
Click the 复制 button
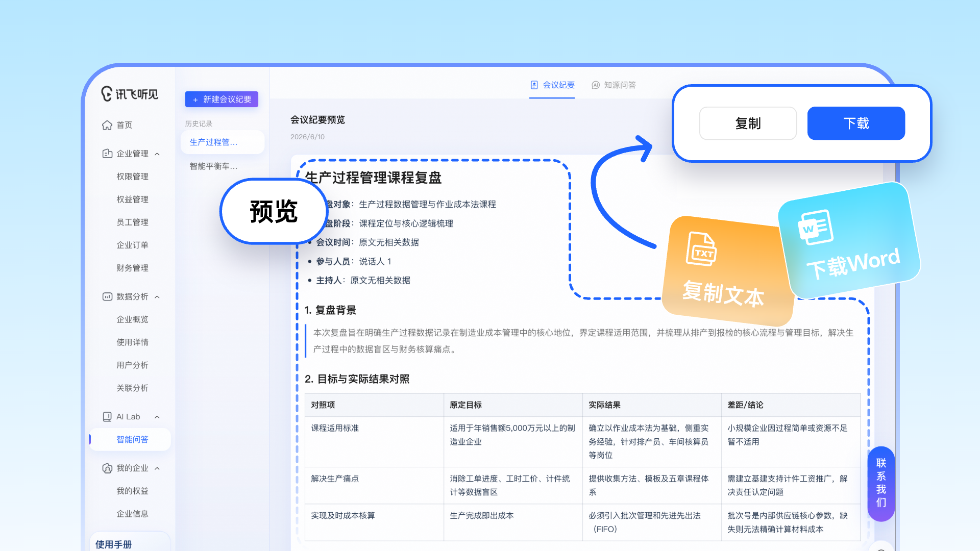748,123
